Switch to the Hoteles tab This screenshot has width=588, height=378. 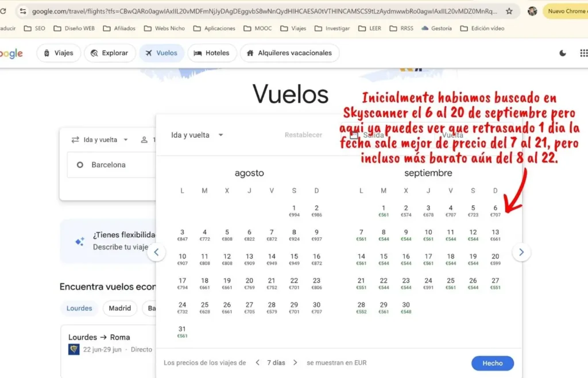click(212, 53)
